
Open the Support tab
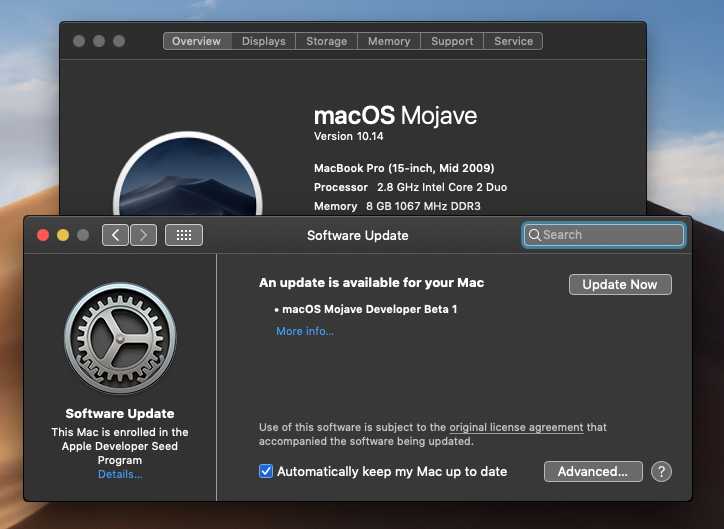(452, 41)
